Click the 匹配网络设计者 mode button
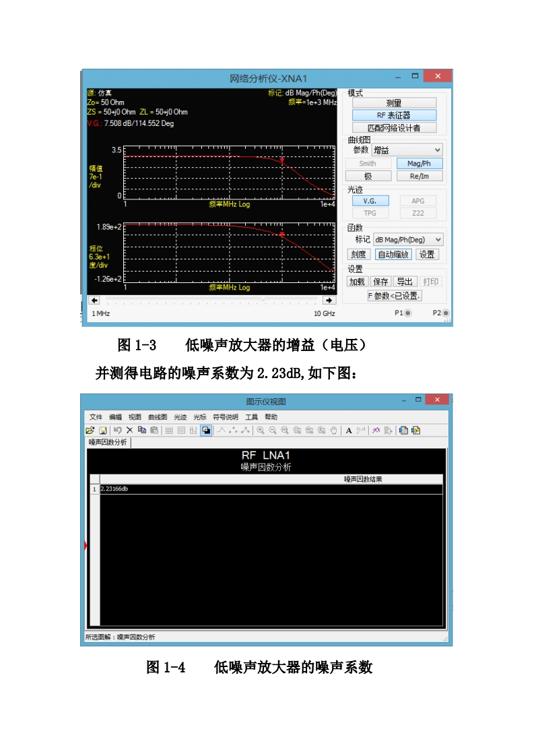The width and height of the screenshot is (534, 756). pos(394,128)
